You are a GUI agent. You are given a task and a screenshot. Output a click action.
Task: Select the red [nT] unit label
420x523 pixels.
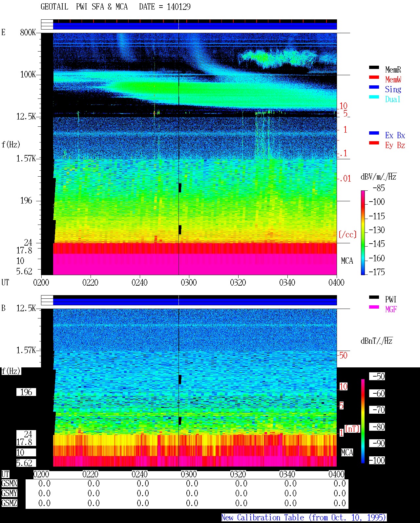coord(352,429)
